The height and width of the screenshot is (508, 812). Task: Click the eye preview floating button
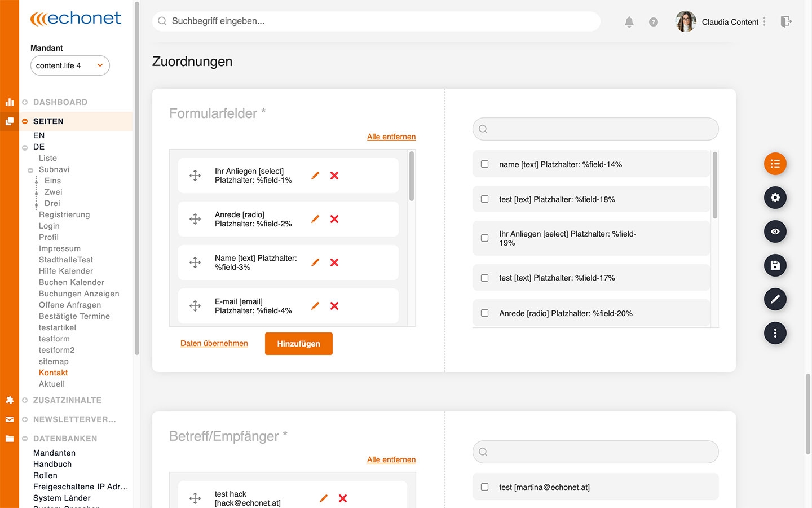click(x=775, y=231)
